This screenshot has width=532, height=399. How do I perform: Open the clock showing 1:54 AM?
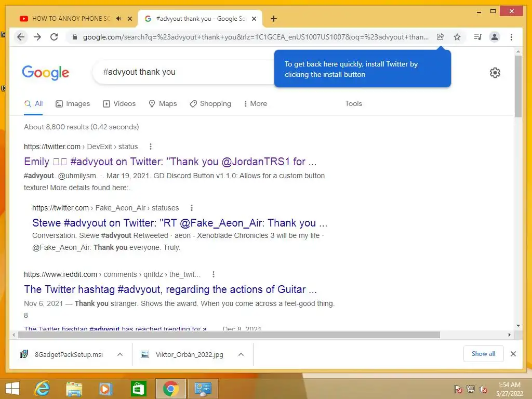[x=509, y=389]
